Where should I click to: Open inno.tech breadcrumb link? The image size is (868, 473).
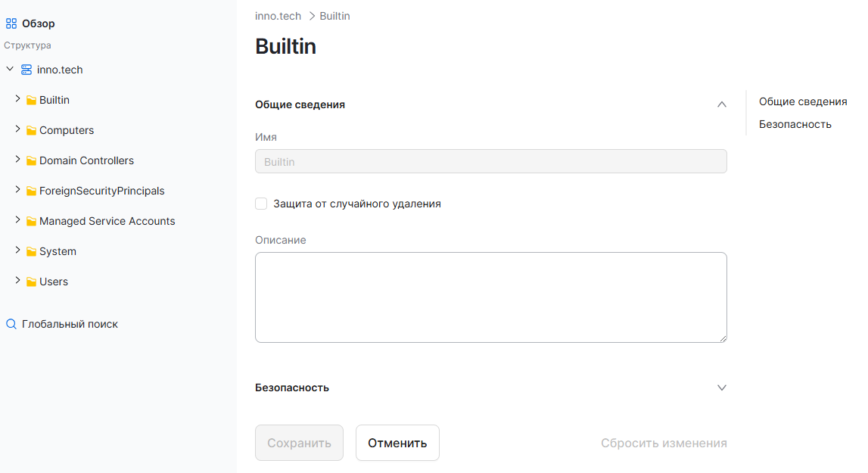point(278,16)
